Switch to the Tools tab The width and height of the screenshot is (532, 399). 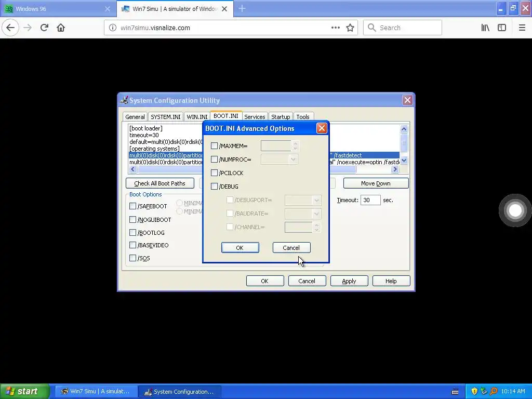(303, 117)
